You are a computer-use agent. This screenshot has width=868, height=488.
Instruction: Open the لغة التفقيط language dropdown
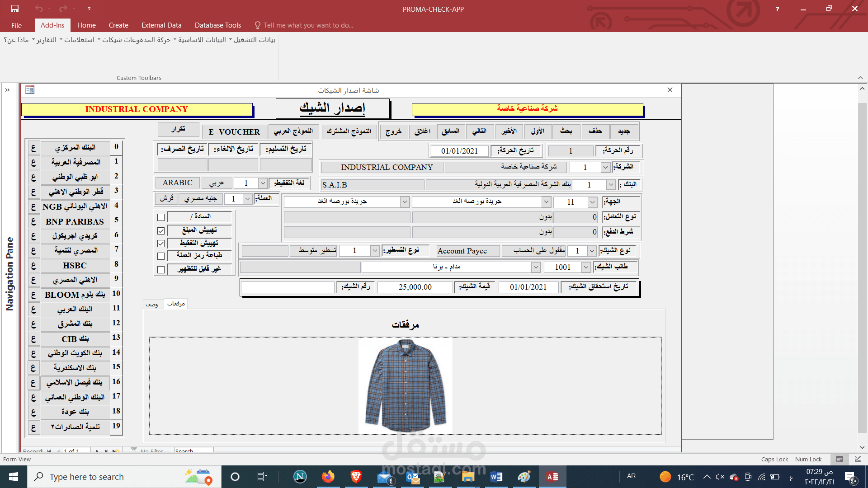click(x=263, y=183)
